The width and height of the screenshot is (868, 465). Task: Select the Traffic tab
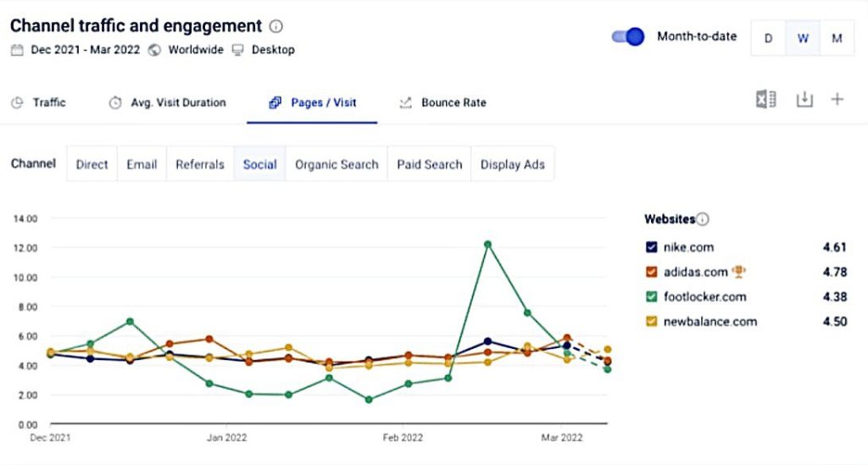(x=39, y=102)
